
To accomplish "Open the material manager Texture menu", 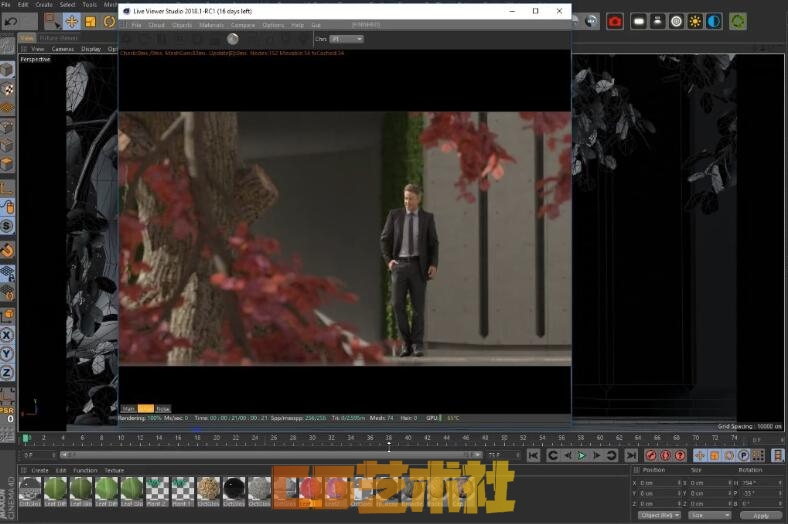I will click(114, 470).
